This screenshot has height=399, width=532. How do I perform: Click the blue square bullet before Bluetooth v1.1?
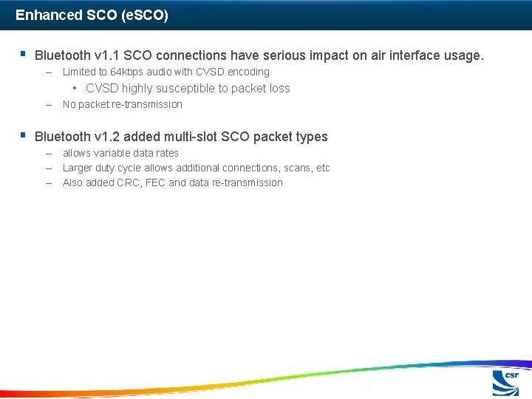[23, 54]
